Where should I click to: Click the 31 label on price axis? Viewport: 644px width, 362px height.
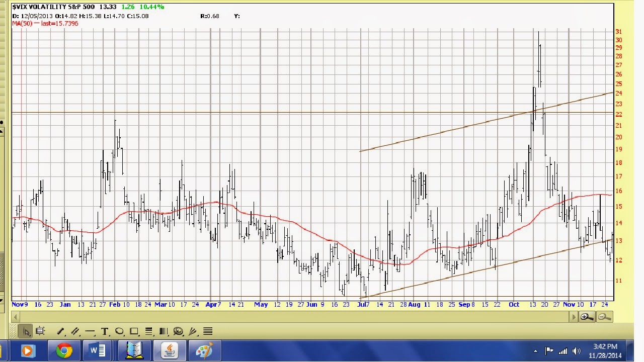[x=618, y=32]
